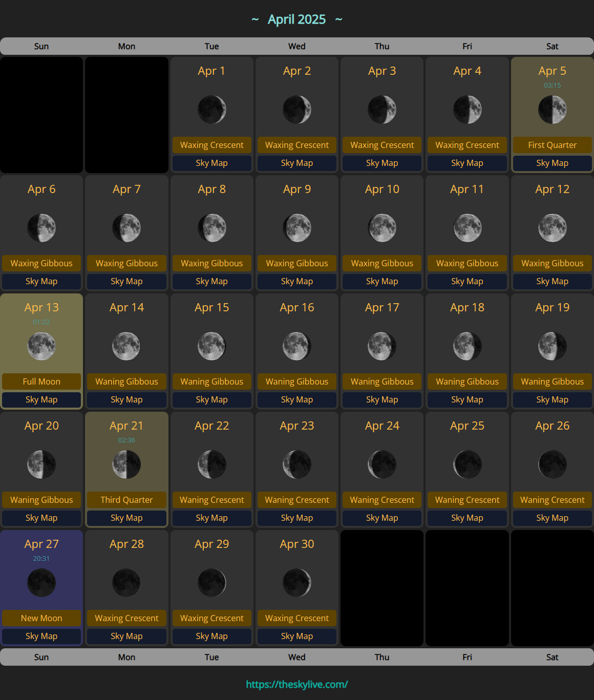Visit the theskylive.com link

point(297,684)
